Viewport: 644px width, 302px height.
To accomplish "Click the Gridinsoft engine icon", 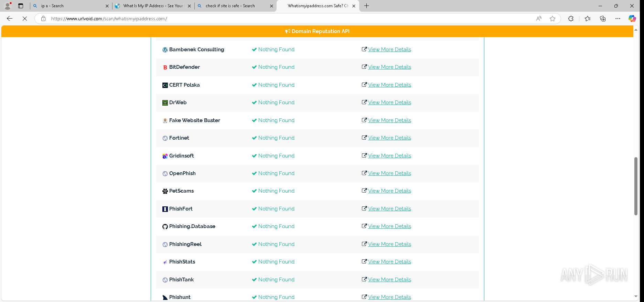I will (x=165, y=156).
